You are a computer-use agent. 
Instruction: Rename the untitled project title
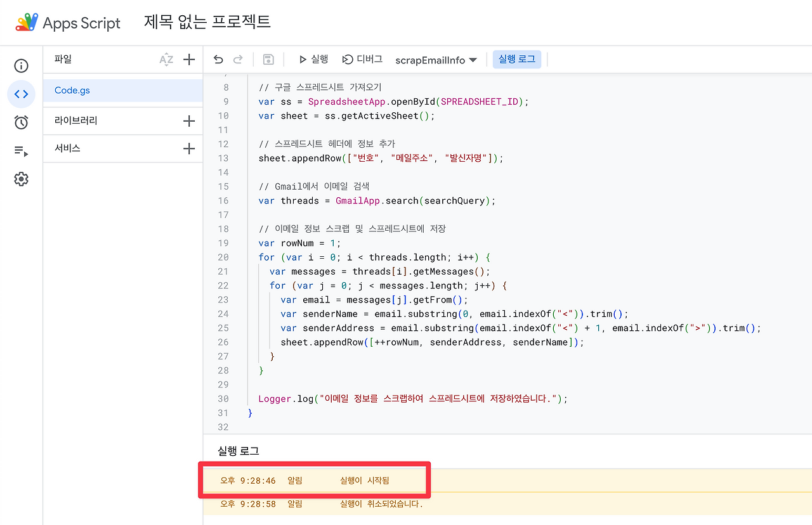coord(207,21)
